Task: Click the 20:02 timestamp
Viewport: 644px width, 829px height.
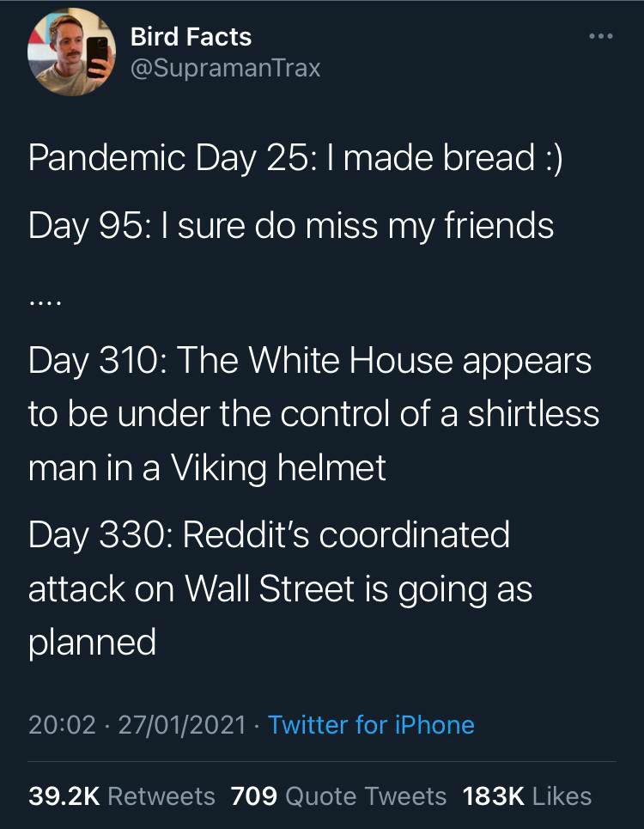Action: [62, 725]
